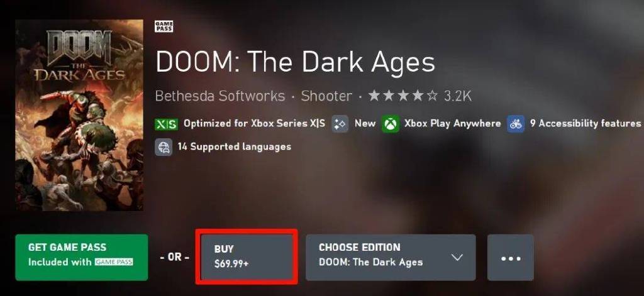Click the Optimized for Xbox Series X|S label
Image resolution: width=644 pixels, height=296 pixels.
click(x=254, y=124)
